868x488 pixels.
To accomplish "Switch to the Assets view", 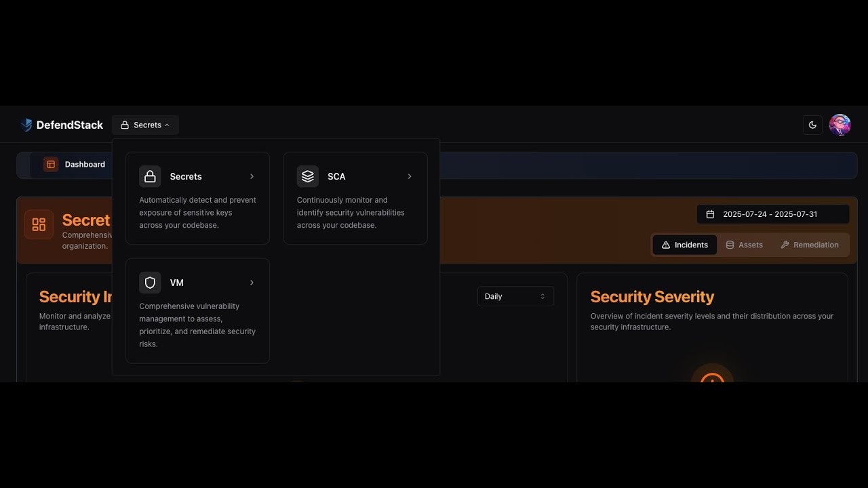I will coord(744,245).
